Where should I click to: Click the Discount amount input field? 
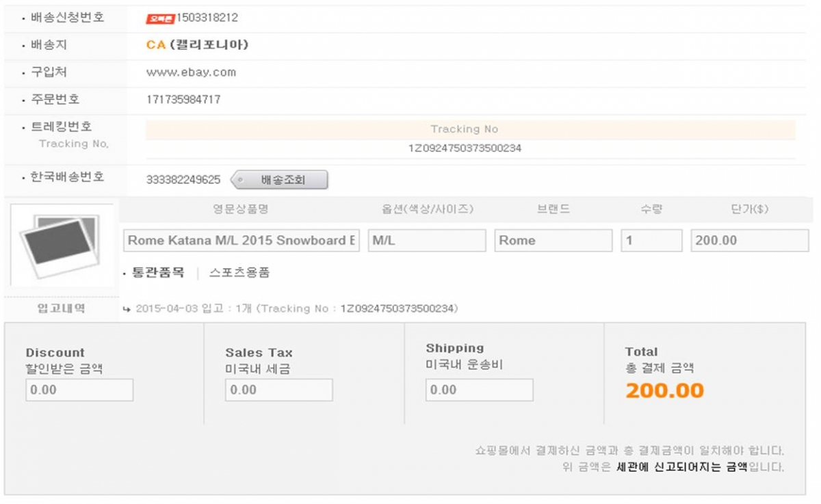pos(79,390)
